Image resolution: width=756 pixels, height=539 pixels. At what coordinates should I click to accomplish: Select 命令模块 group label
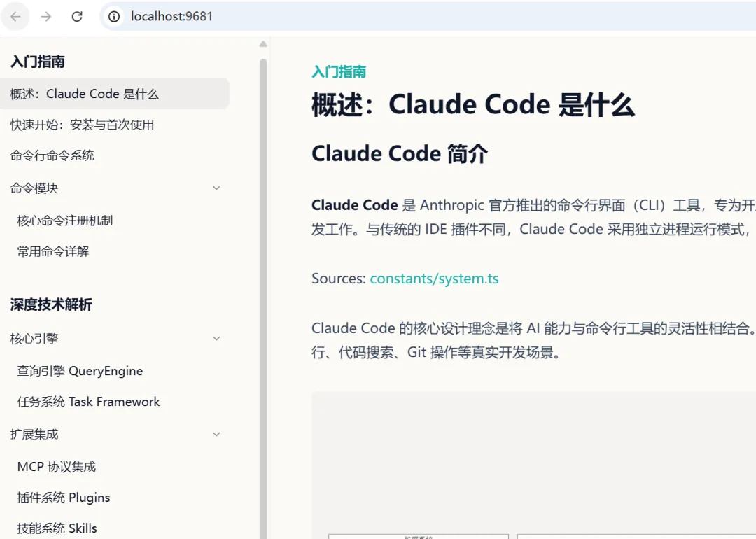34,188
